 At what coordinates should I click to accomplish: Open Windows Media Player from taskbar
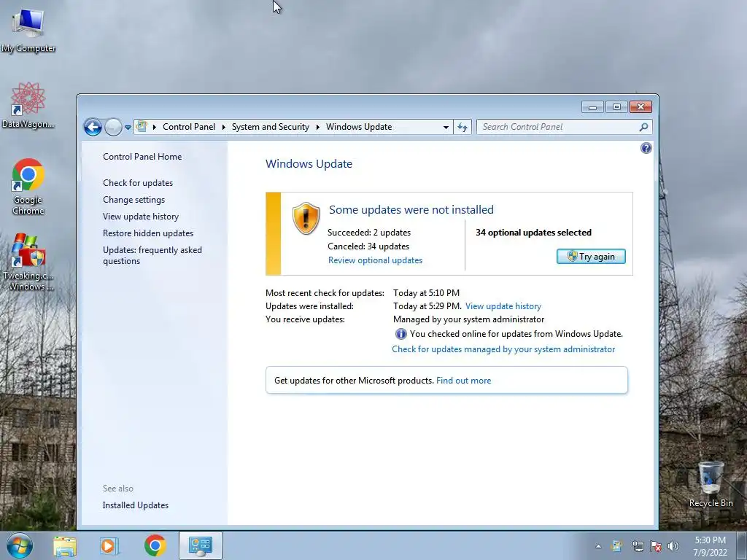click(109, 545)
